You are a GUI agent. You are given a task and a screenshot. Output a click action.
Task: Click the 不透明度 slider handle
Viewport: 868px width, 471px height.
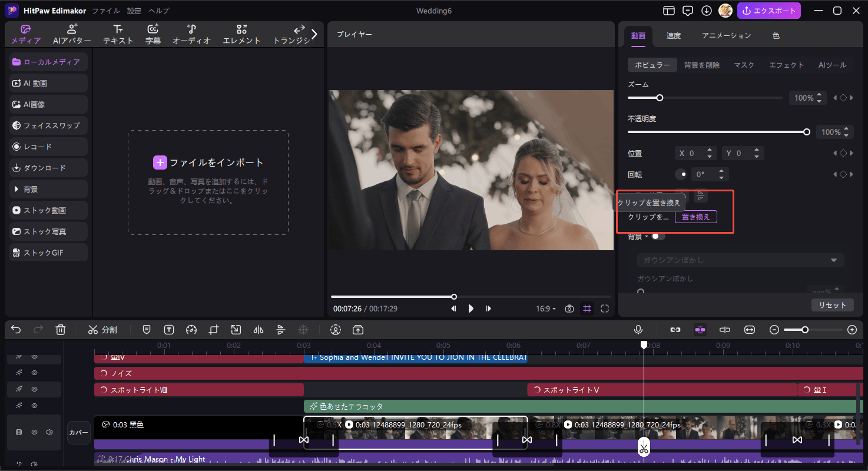(x=807, y=132)
